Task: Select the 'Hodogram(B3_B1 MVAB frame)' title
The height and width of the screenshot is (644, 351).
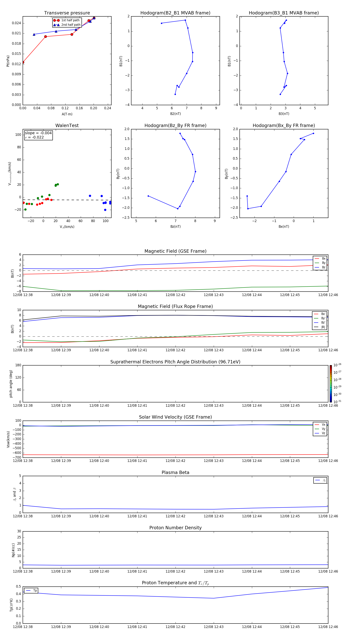Action: (284, 13)
